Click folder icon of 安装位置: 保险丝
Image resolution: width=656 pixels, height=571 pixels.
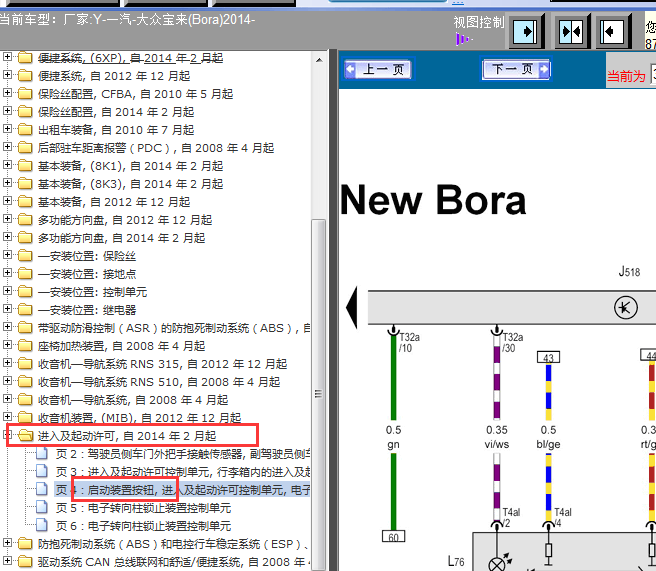[x=25, y=256]
